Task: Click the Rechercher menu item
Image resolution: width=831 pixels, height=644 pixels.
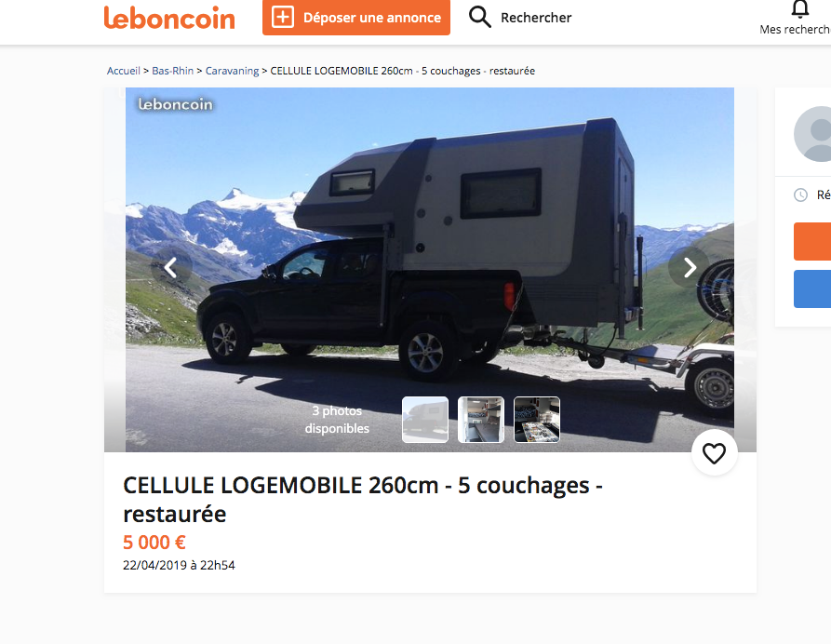Action: (536, 18)
